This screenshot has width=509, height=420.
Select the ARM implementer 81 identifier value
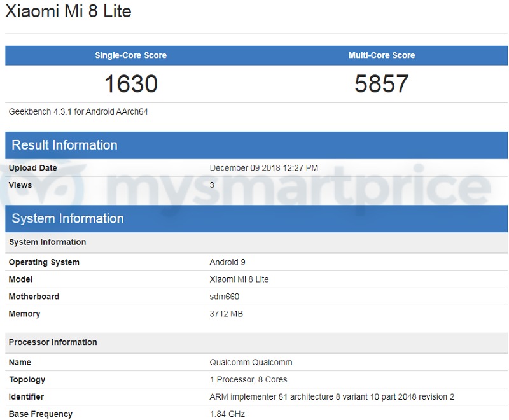[332, 397]
